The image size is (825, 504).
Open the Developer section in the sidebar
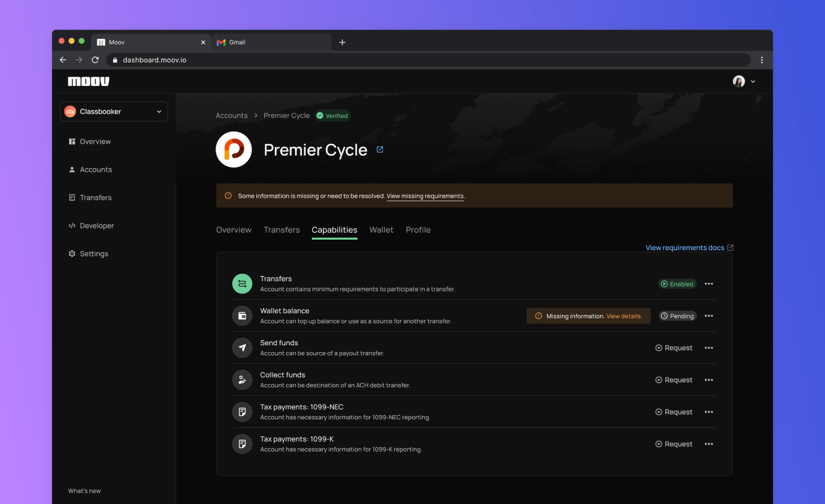91,225
